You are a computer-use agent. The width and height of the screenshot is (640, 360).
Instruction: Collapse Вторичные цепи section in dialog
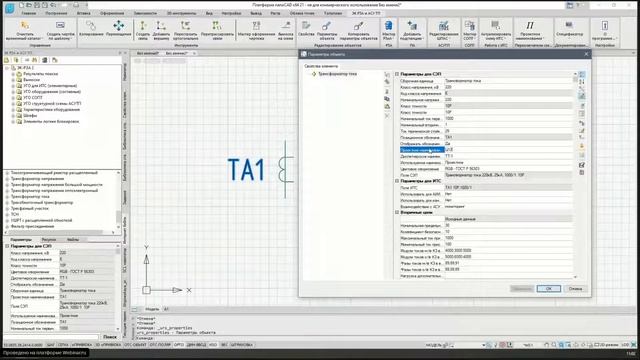coord(397,212)
